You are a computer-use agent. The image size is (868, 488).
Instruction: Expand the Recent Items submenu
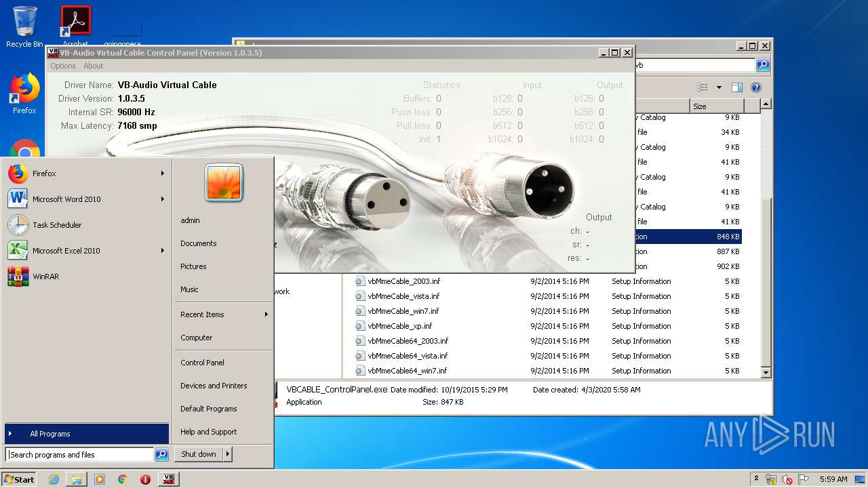click(224, 314)
